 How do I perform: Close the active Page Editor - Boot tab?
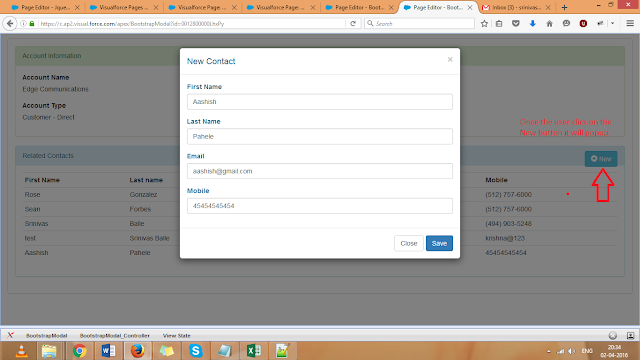click(470, 7)
